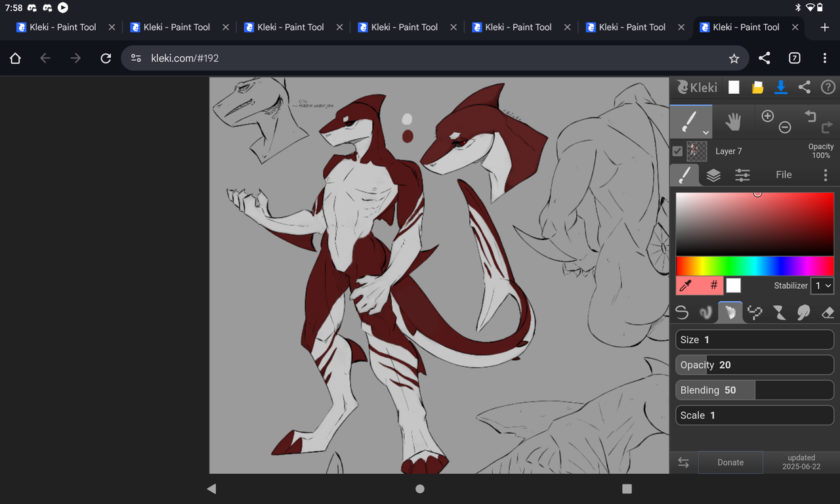Close the active seventh Kleki tab
Image resolution: width=840 pixels, height=504 pixels.
[x=795, y=27]
